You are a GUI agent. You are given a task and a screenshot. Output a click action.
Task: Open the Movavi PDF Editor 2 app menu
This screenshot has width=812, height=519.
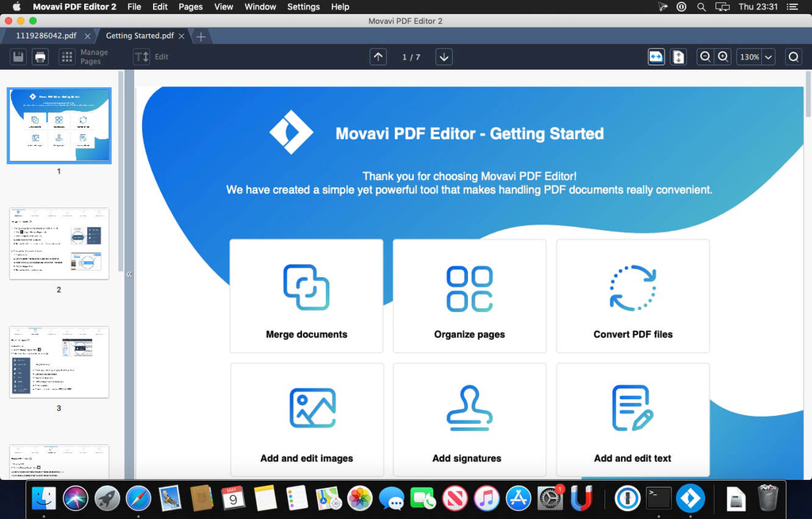click(75, 6)
